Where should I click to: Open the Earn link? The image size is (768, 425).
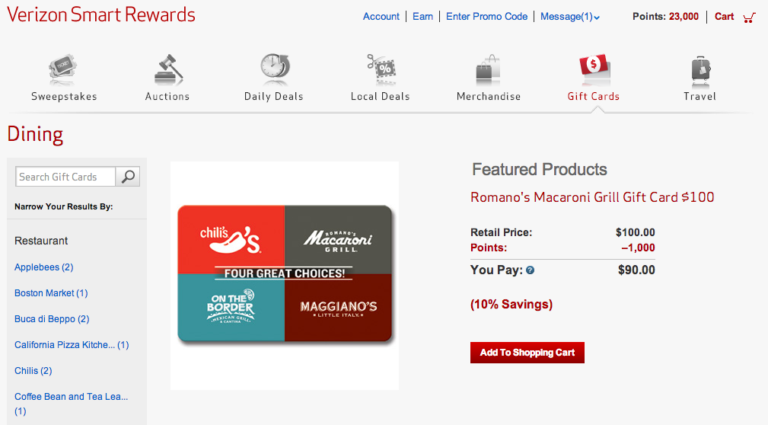pos(423,17)
